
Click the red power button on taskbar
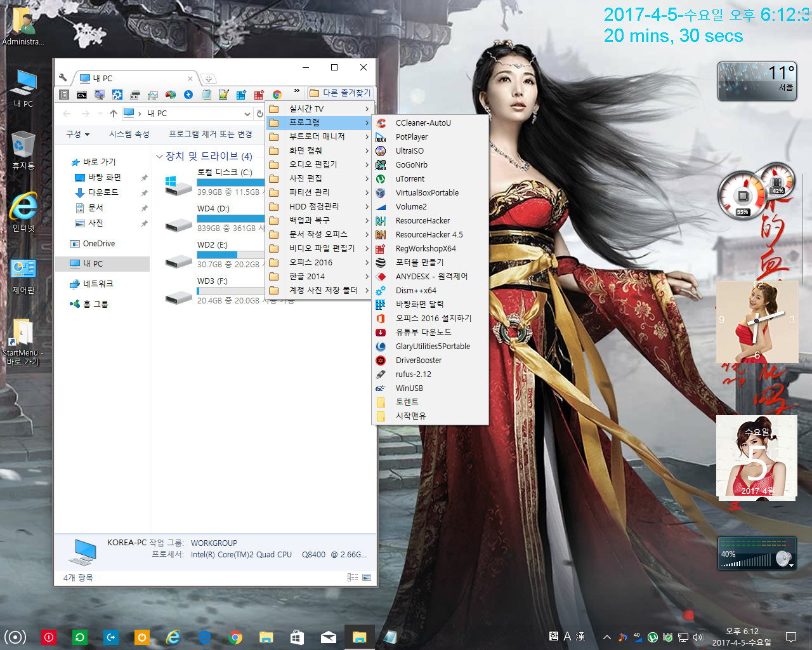[49, 637]
